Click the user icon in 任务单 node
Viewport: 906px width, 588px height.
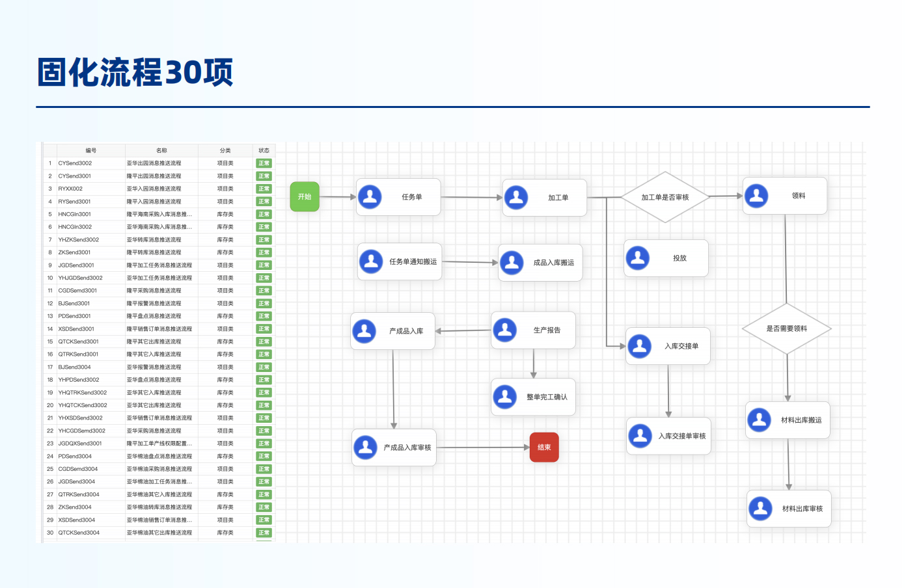pos(370,196)
